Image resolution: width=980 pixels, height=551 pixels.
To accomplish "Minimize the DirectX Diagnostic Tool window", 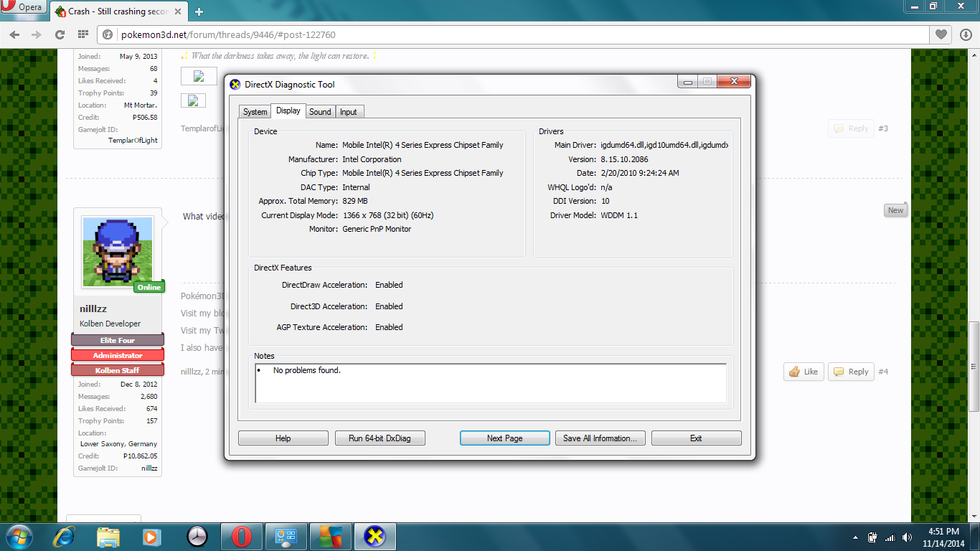I will [687, 82].
